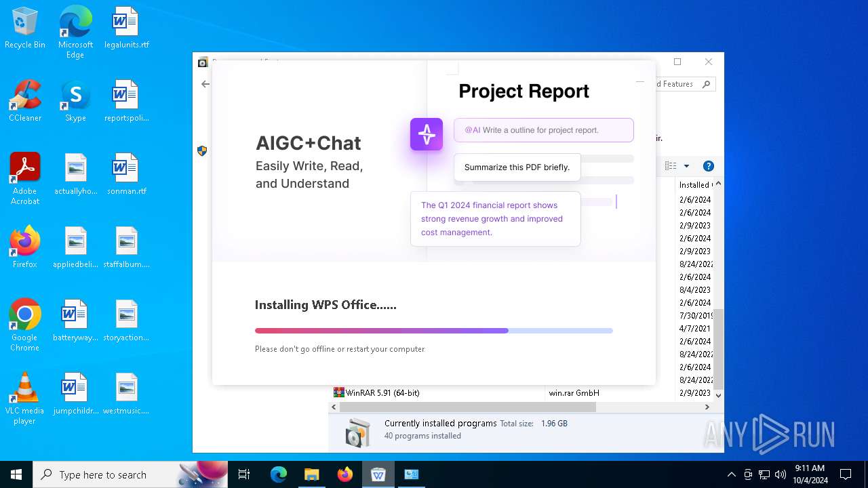868x488 pixels.
Task: Click the purple AI sparkle icon
Action: point(427,134)
